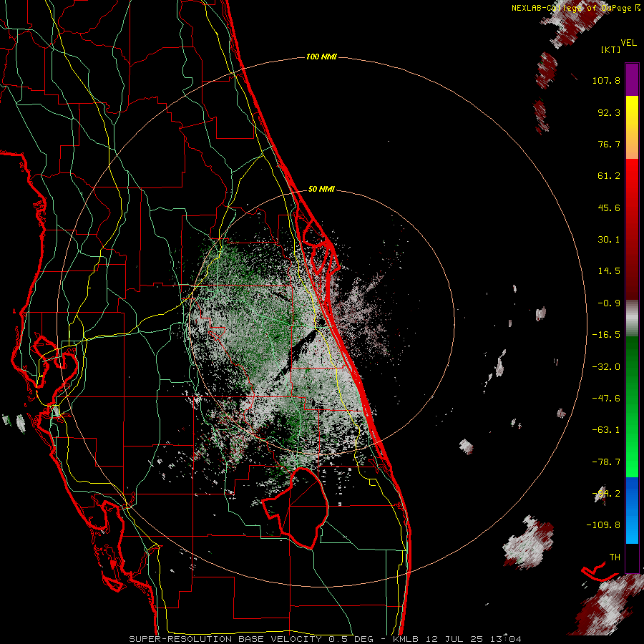Select the -109.8 velocity scale value
The image size is (644, 644).
pos(603,525)
